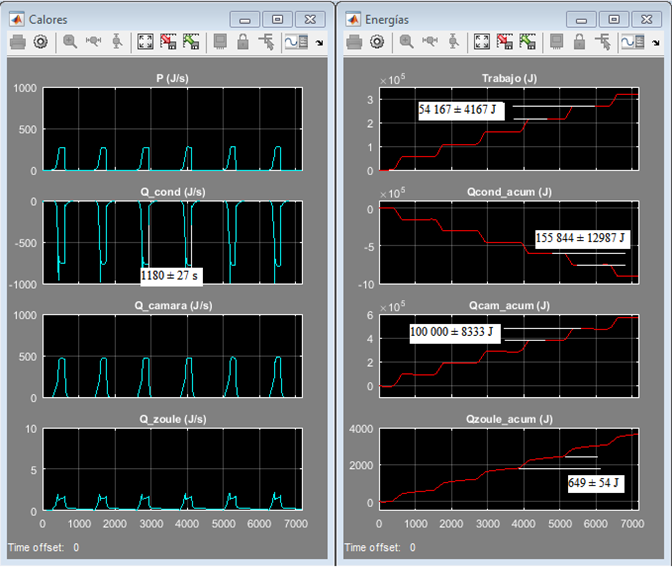Dock Energías scope with small arrow
Image resolution: width=672 pixels, height=569 pixels.
656,42
